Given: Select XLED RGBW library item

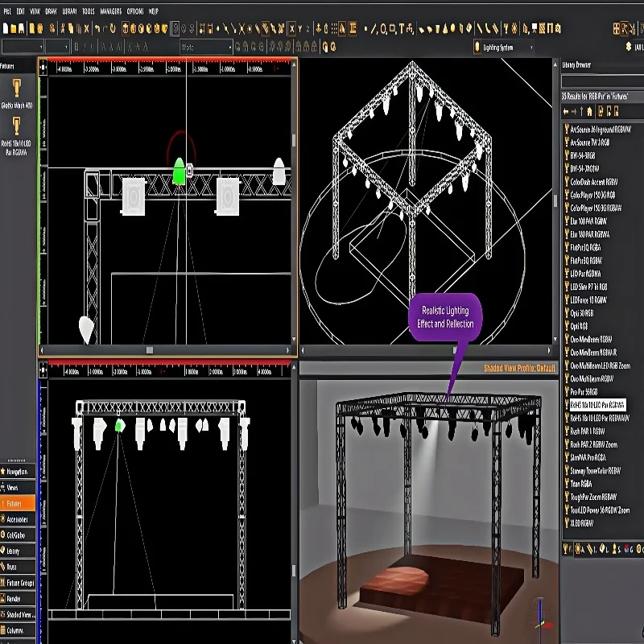Looking at the screenshot, I should tap(579, 522).
